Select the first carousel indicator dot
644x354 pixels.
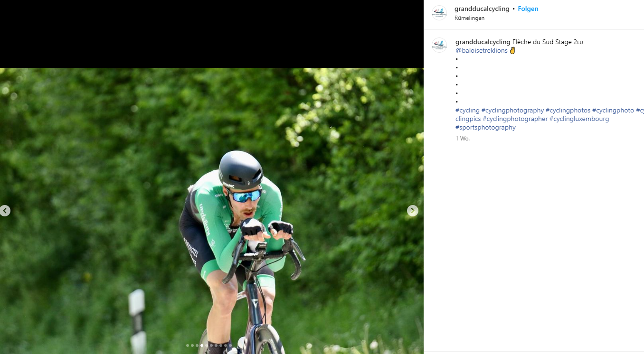[x=188, y=345]
